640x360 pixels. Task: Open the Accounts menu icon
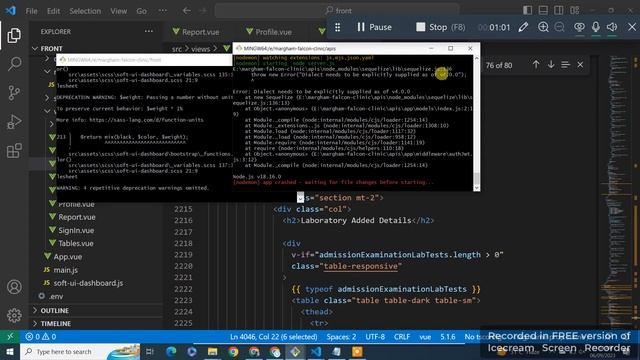pos(14,287)
